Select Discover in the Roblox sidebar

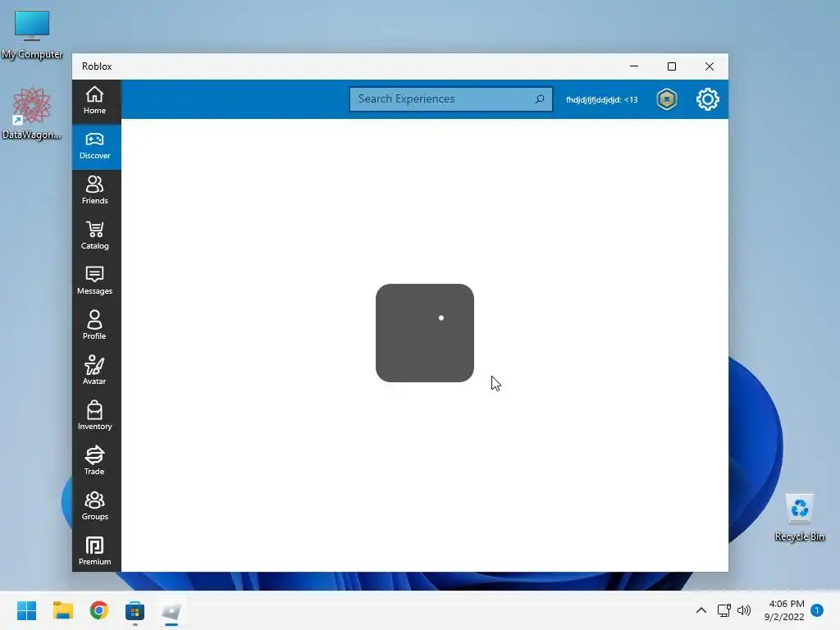pos(95,146)
